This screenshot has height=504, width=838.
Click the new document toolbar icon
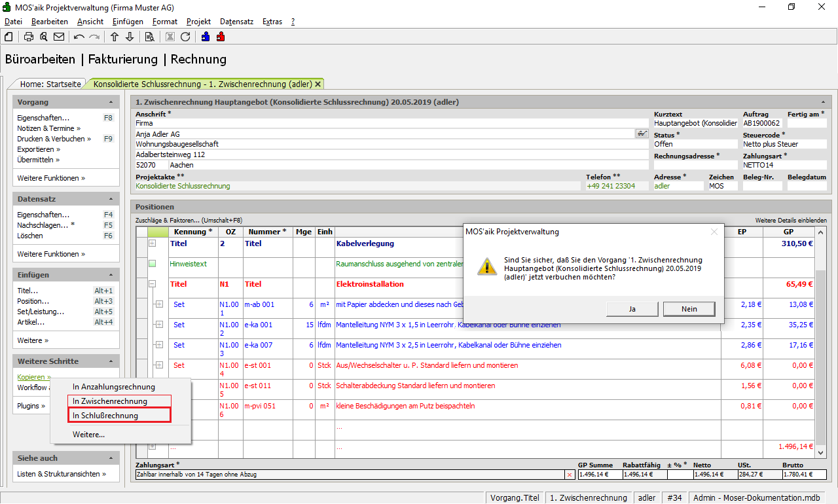click(9, 37)
